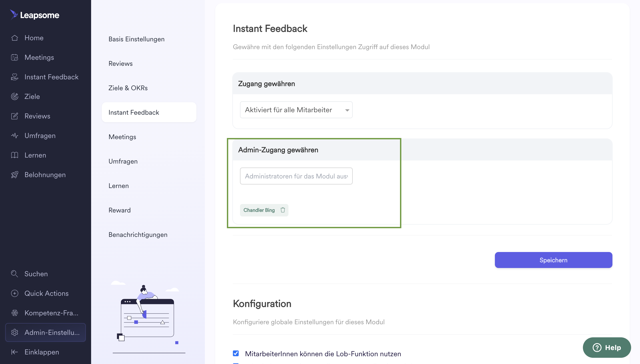Viewport: 640px width, 364px height.
Task: Open Admin-Einstellu... in sidebar
Action: pyautogui.click(x=46, y=332)
